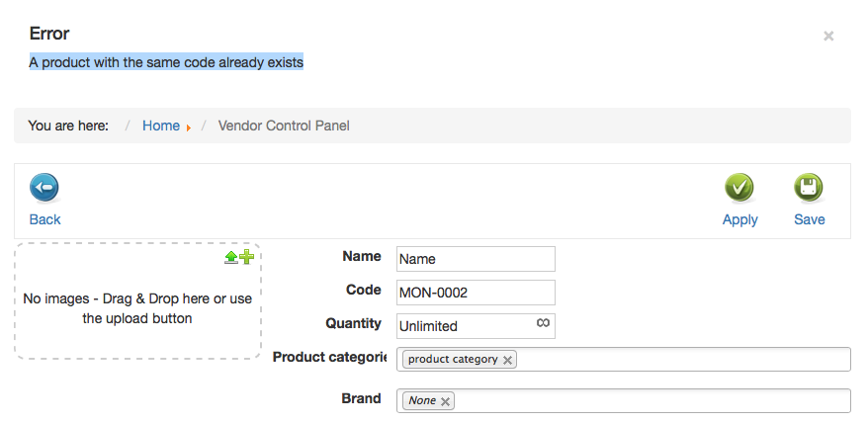Click the green upload arrow icon
The image size is (868, 423).
tap(230, 257)
